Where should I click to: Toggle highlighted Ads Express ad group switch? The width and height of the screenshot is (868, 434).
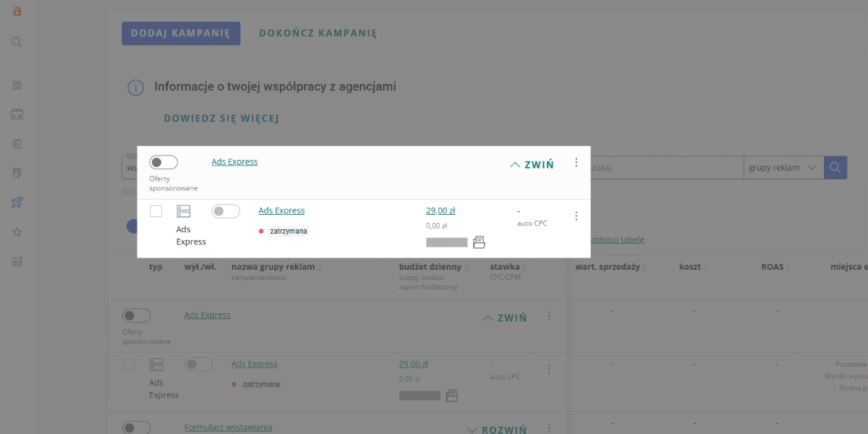[x=226, y=211]
